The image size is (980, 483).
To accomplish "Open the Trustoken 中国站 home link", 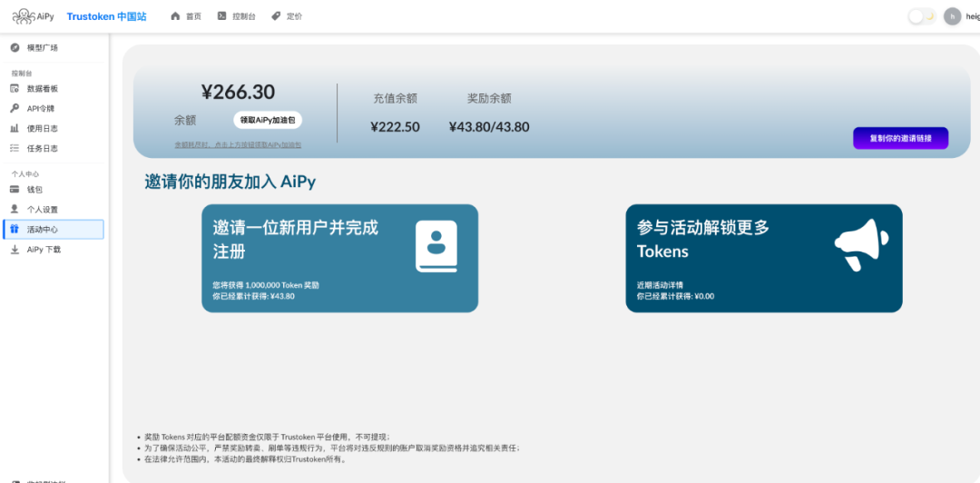I will [x=107, y=16].
